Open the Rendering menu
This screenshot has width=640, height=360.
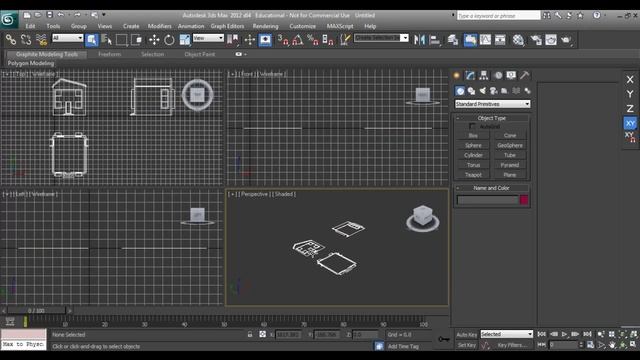265,26
